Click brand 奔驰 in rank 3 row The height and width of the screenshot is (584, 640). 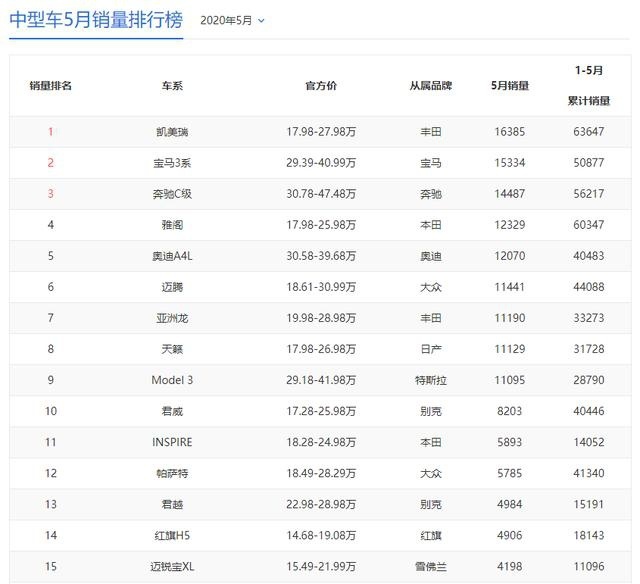[x=431, y=194]
